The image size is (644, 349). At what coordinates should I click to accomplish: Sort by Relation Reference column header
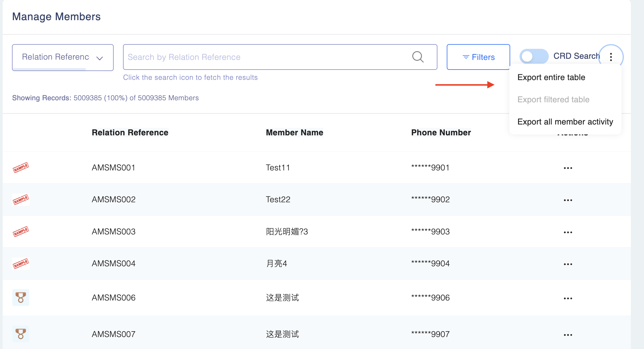(x=130, y=133)
